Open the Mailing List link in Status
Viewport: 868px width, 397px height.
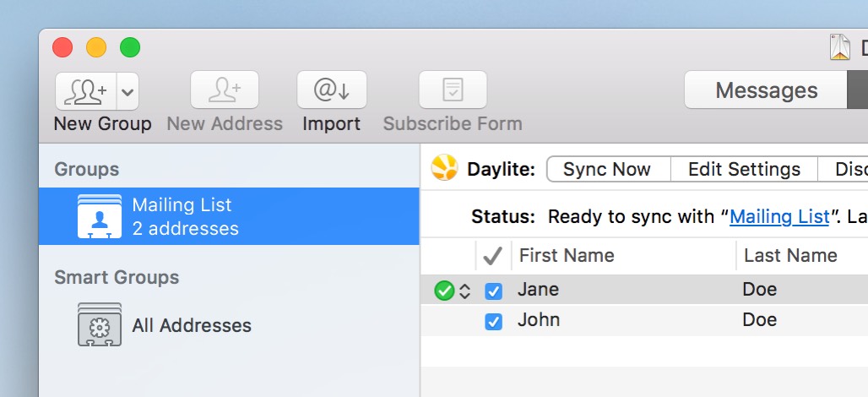tap(779, 216)
